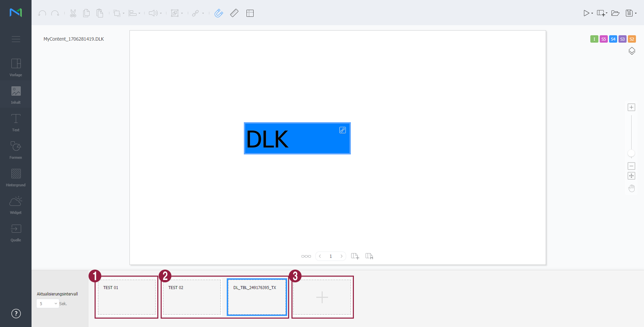Screen dimensions: 644x327
Task: Open the folder icon to load content
Action: click(615, 13)
